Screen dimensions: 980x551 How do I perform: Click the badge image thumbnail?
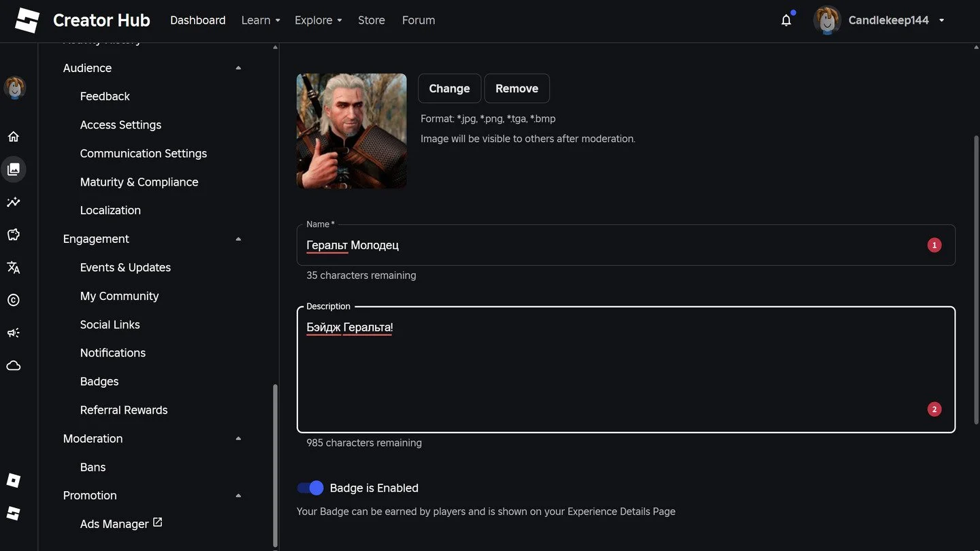coord(352,131)
